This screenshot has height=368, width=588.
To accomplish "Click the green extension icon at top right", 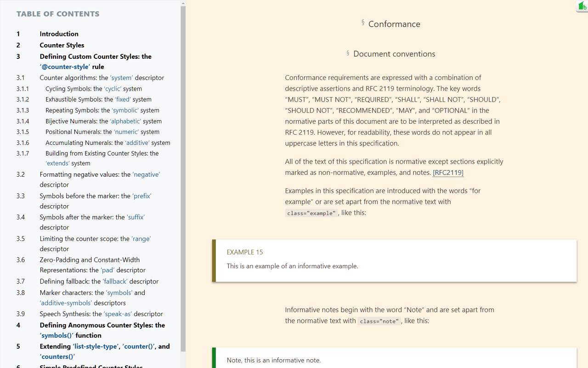I will pos(582,6).
